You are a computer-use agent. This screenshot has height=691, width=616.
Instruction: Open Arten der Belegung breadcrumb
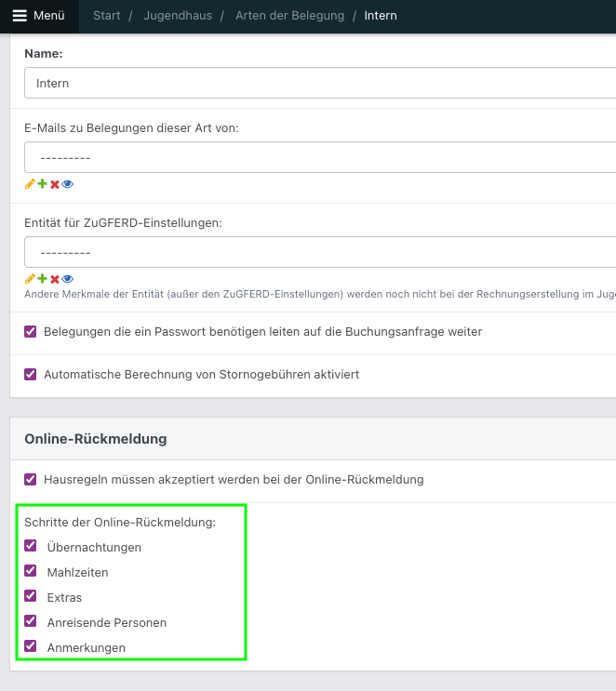[289, 16]
